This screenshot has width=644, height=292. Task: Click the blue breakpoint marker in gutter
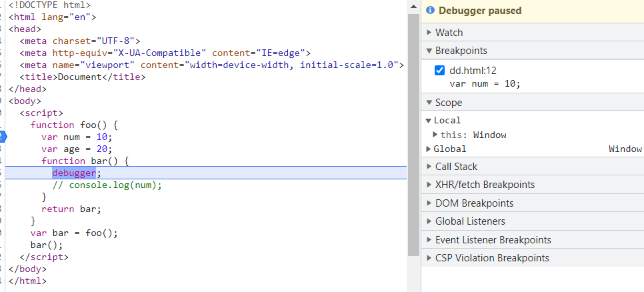tap(3, 137)
